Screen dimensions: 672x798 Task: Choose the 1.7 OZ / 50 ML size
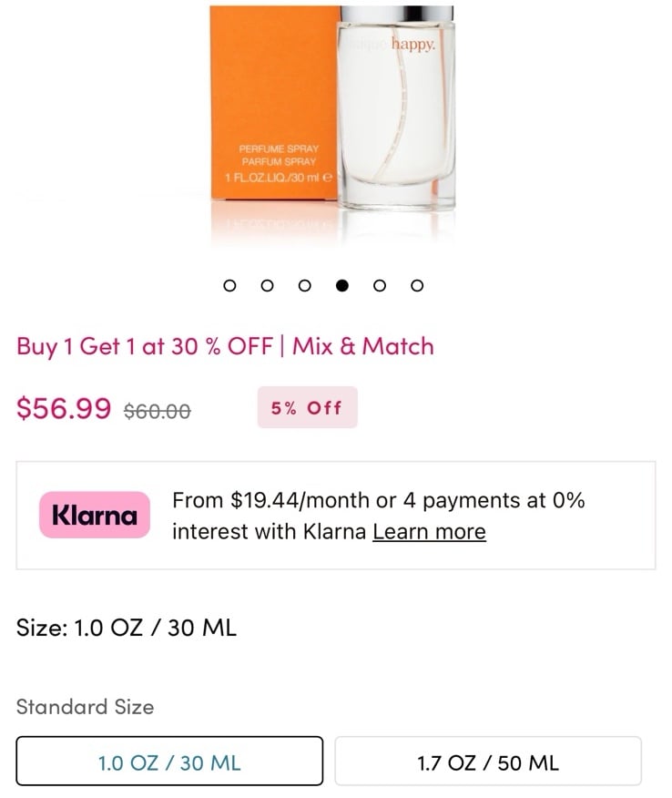click(x=488, y=761)
